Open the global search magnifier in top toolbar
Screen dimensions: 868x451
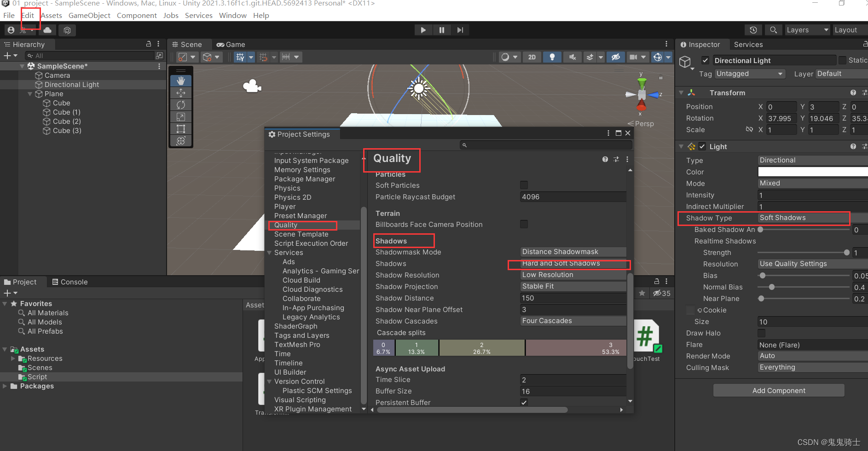(x=773, y=29)
